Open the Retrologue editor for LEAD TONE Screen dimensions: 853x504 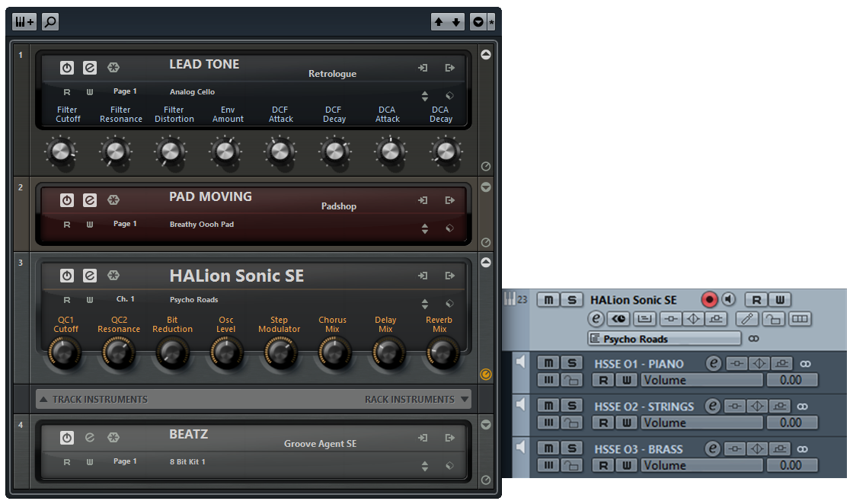pos(90,68)
